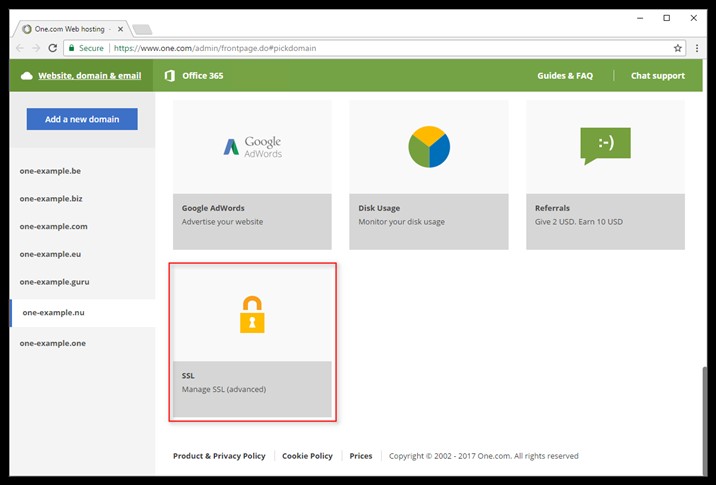Click the SSL padlock icon

point(252,314)
